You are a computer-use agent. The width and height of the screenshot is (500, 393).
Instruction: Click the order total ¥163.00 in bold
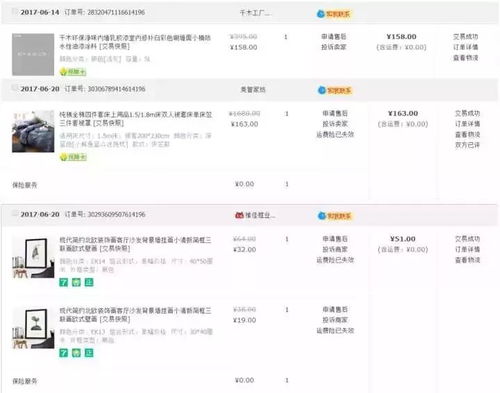(x=403, y=113)
